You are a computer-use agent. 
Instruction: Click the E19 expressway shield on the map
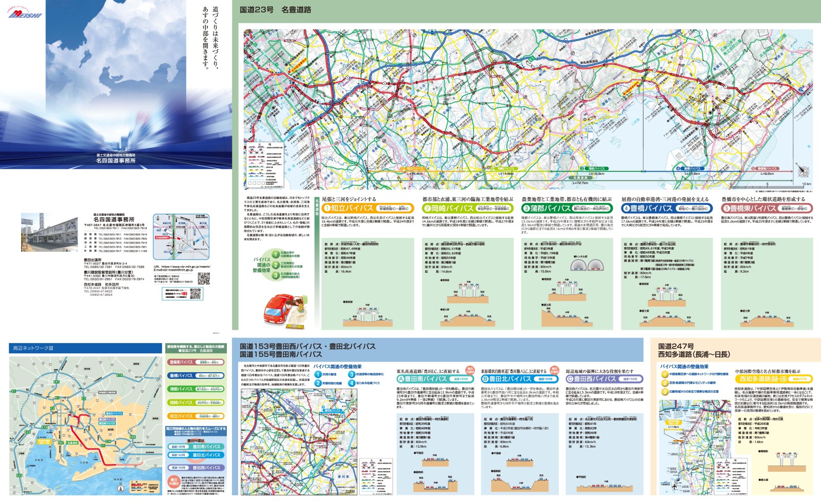(x=120, y=375)
